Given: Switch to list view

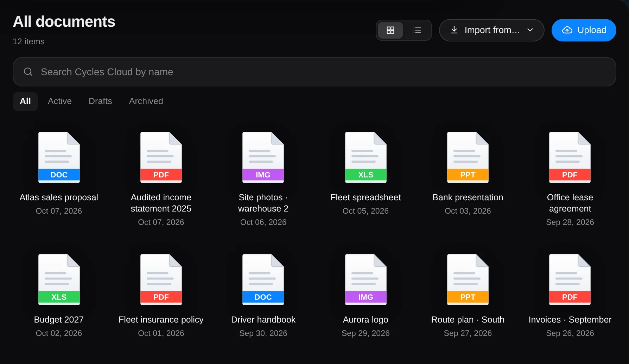Looking at the screenshot, I should click(417, 30).
